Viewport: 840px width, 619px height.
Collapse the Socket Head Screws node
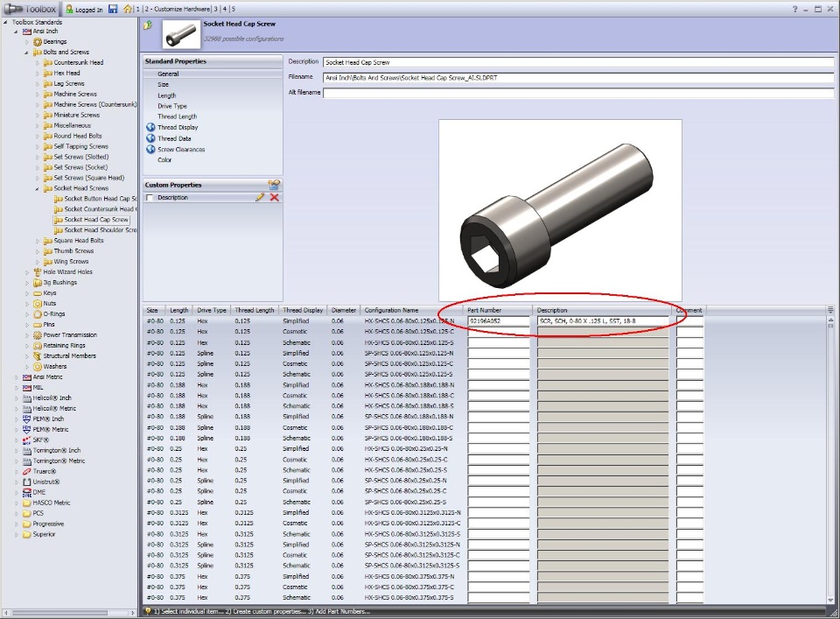click(37, 188)
